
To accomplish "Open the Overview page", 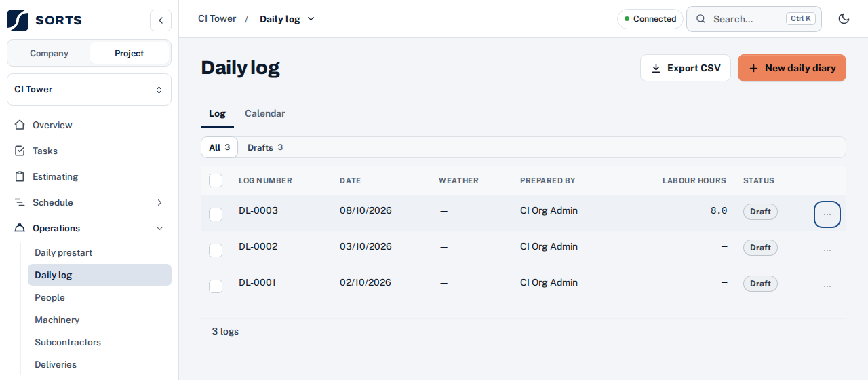I will [89, 125].
